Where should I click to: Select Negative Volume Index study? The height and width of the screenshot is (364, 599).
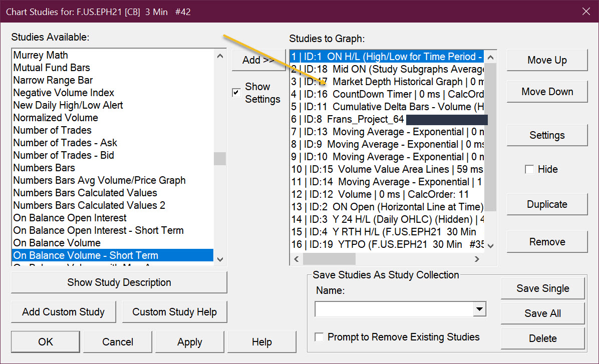click(x=64, y=93)
